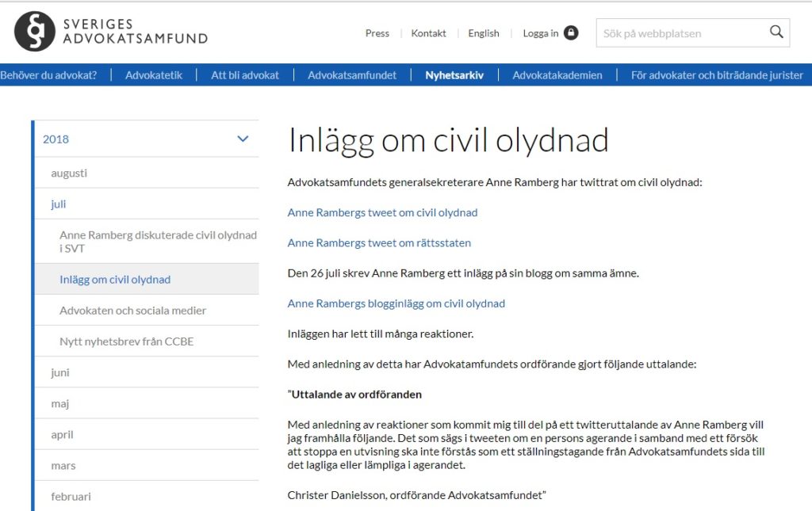Open Anne Rambergs tweet om rättsstaten
Viewport: 812px width, 511px height.
click(x=379, y=242)
